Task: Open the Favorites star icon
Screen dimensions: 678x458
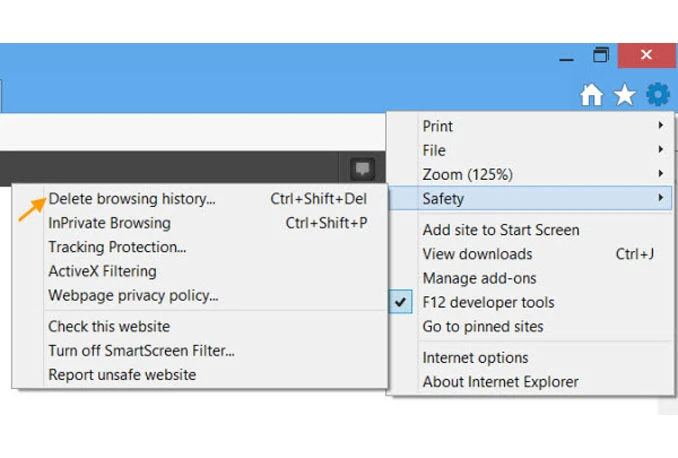Action: (x=624, y=95)
